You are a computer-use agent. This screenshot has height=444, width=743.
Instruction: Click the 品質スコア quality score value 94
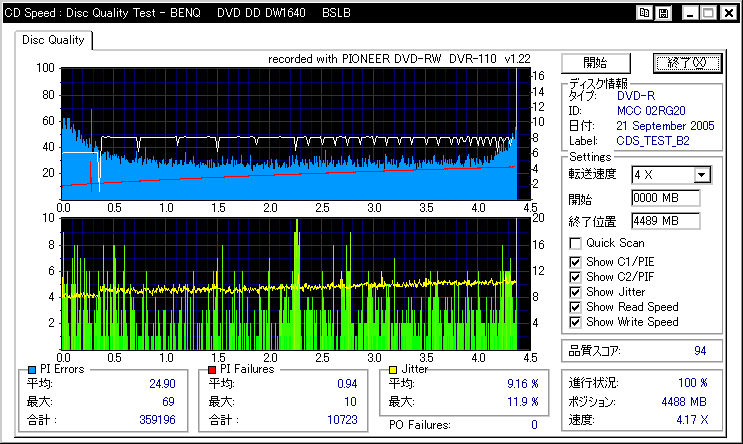point(700,351)
